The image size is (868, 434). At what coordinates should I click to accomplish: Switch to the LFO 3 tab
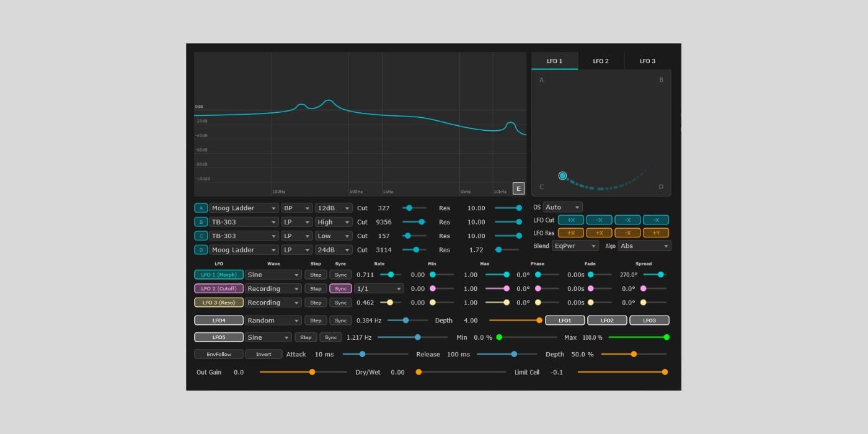coord(647,61)
